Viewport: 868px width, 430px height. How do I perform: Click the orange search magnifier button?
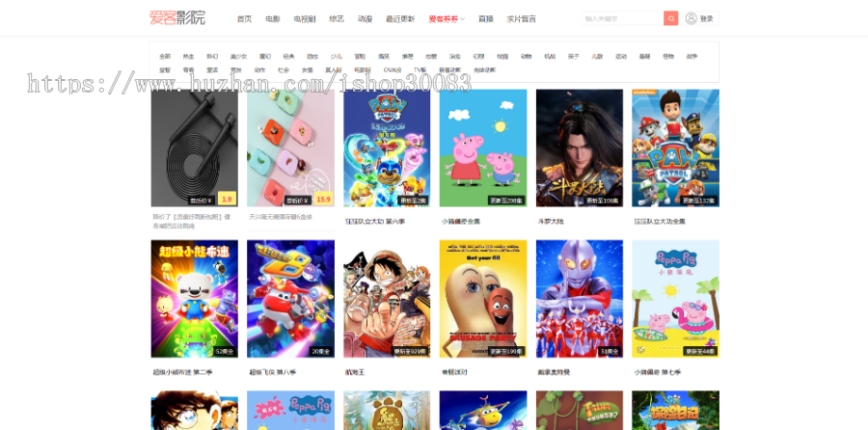(671, 18)
